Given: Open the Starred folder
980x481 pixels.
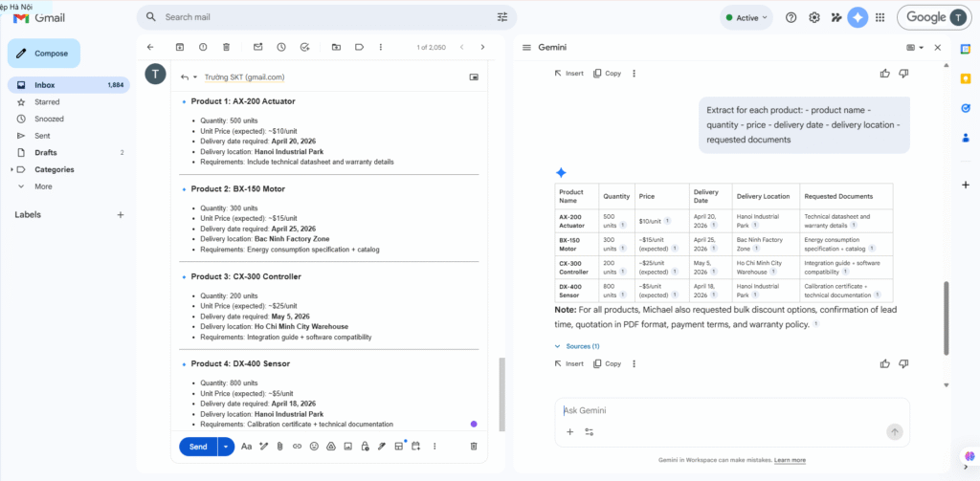Looking at the screenshot, I should [47, 101].
